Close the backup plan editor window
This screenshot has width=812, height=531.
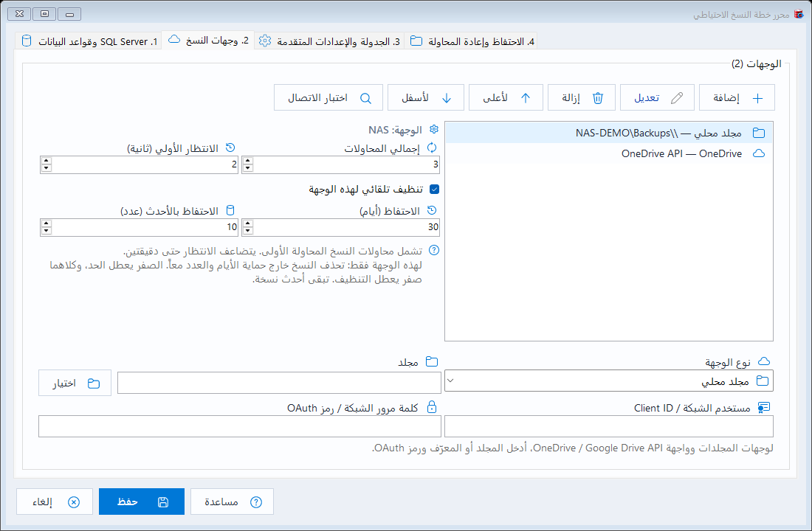click(x=19, y=14)
